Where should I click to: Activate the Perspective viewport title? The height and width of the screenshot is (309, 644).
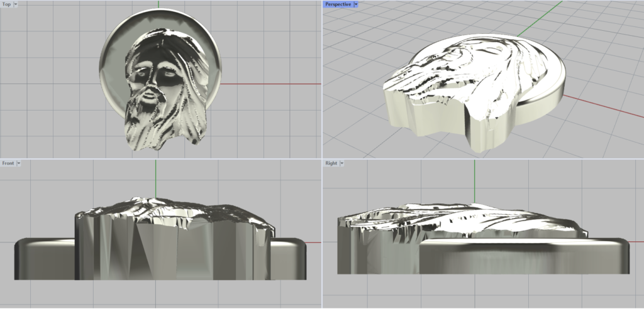pos(338,4)
